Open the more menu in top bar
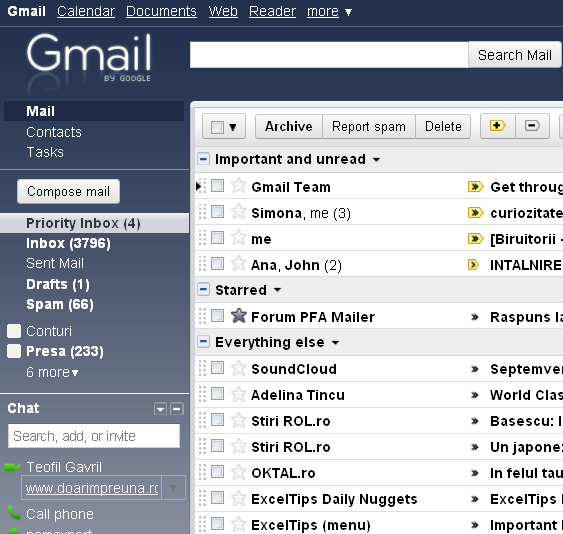Image resolution: width=563 pixels, height=534 pixels. tap(329, 11)
